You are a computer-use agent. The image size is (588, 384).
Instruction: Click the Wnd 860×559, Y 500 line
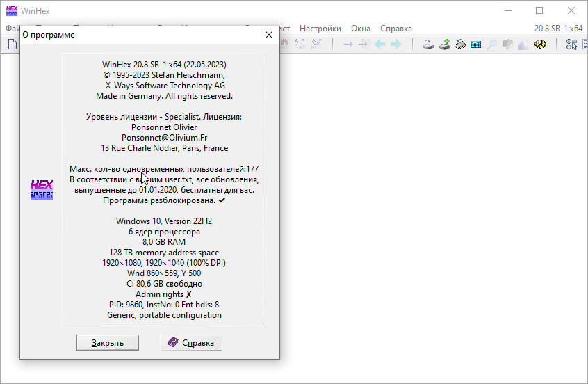click(x=164, y=273)
